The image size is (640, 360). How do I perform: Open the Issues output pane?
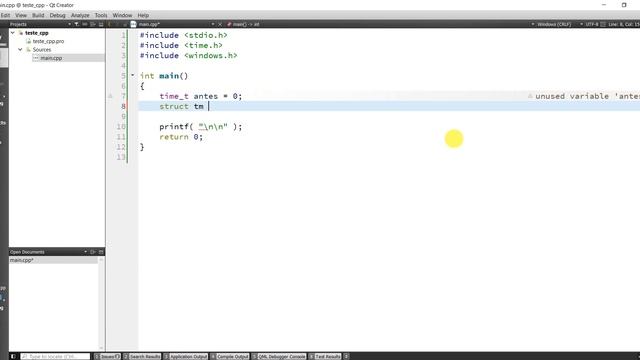(x=108, y=356)
